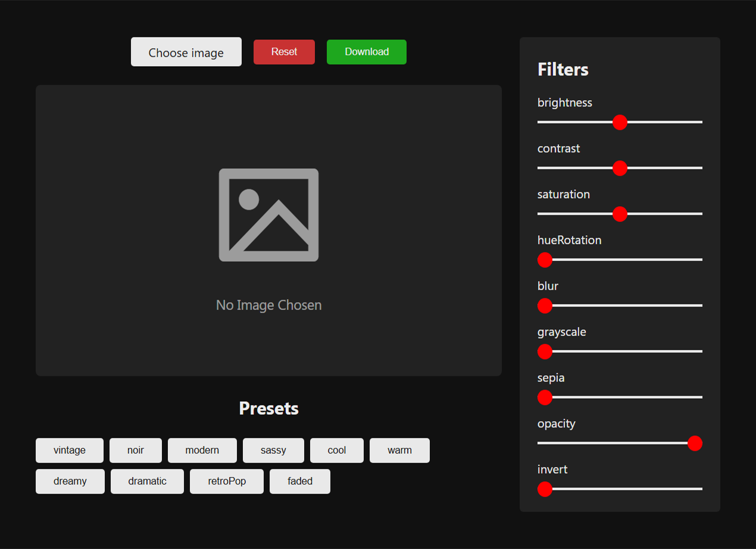This screenshot has height=549, width=756.
Task: Apply the sassy preset
Action: click(273, 450)
